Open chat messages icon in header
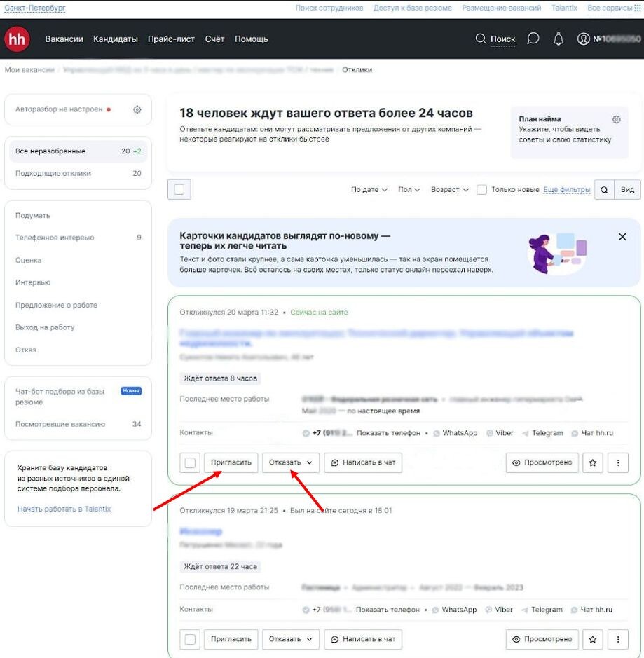The height and width of the screenshot is (658, 644). point(533,39)
